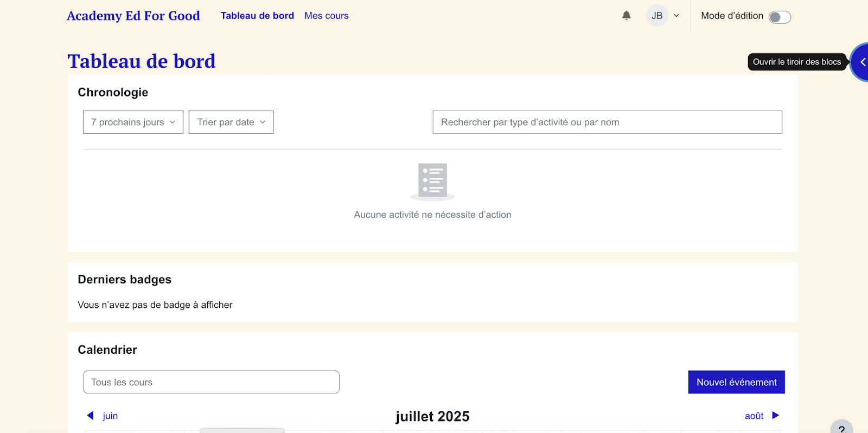This screenshot has height=433, width=868.
Task: Click the next month right arrow icon
Action: (x=775, y=416)
